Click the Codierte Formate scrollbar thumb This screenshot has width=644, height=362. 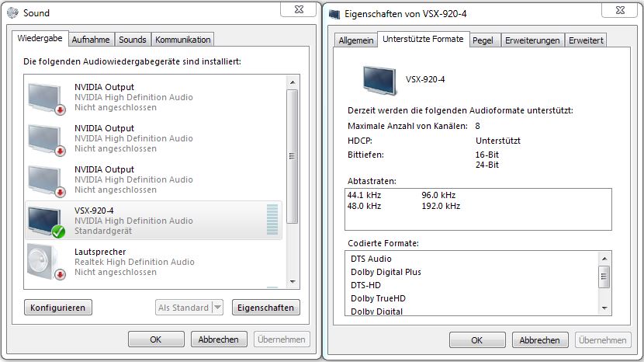click(x=604, y=277)
